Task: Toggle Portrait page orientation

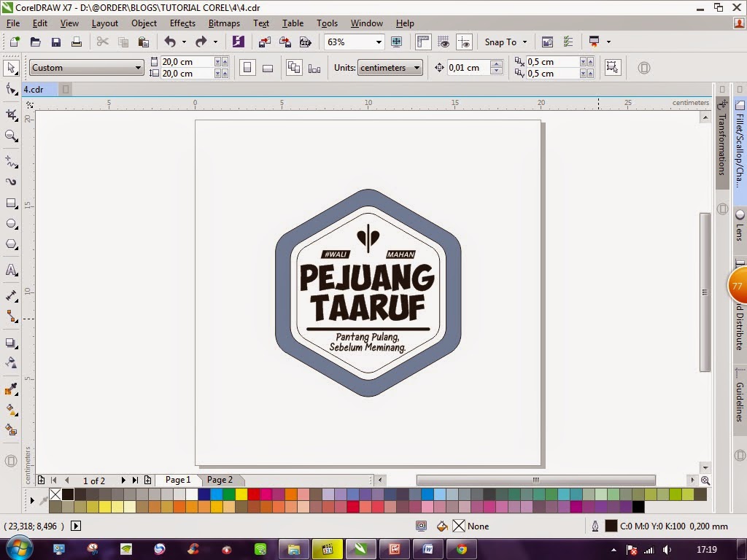Action: click(x=247, y=68)
